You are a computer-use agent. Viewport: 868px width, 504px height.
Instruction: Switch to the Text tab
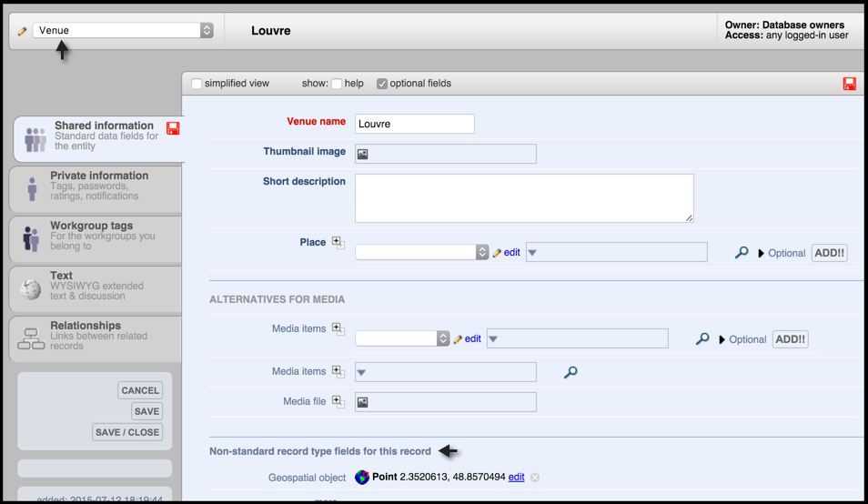(x=96, y=288)
